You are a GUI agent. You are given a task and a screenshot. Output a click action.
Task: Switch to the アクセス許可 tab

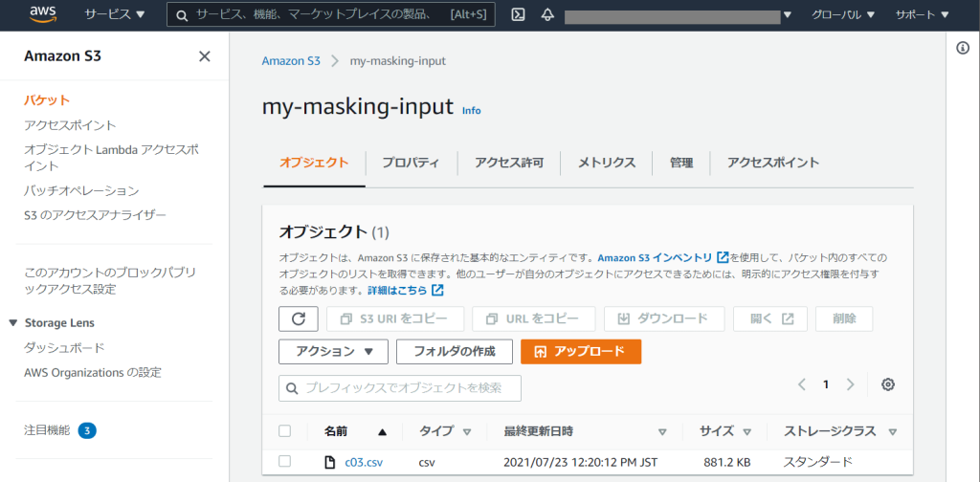pyautogui.click(x=509, y=163)
